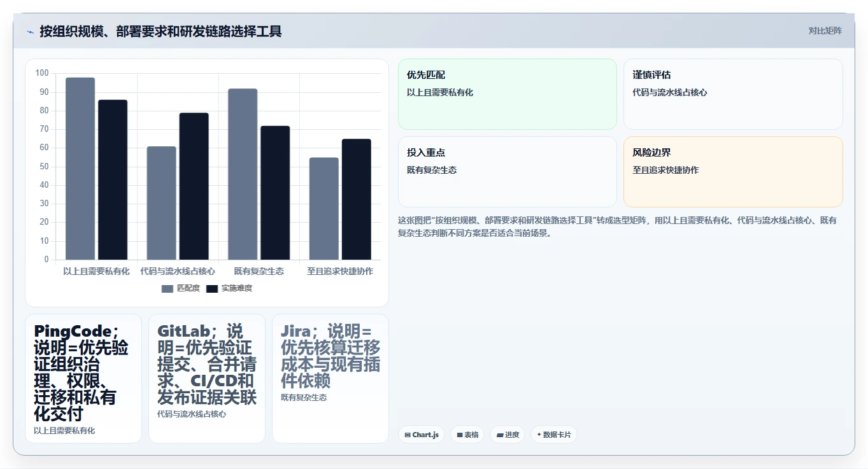Click the table icon in 表格 tag
Viewport: 868px width, 469px height.
pos(460,435)
